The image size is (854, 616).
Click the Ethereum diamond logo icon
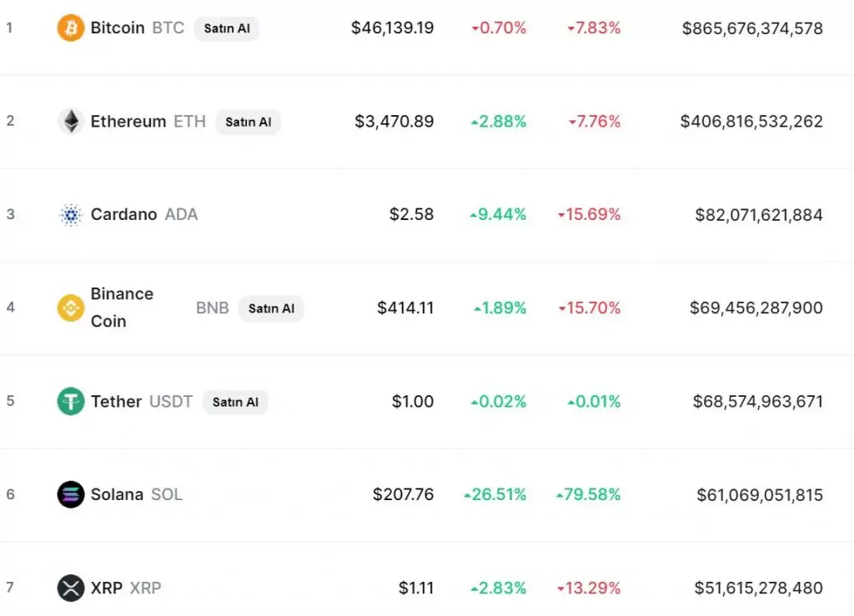[71, 122]
